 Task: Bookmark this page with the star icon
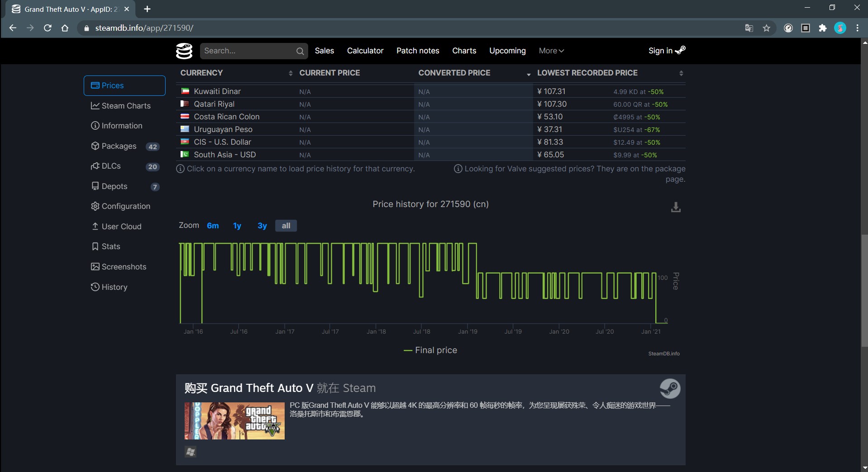tap(766, 28)
